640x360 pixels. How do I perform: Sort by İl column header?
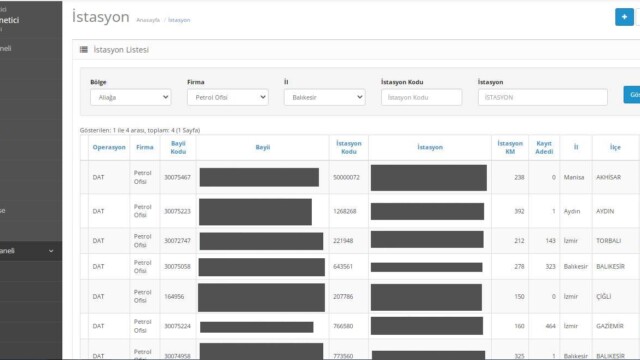[576, 147]
